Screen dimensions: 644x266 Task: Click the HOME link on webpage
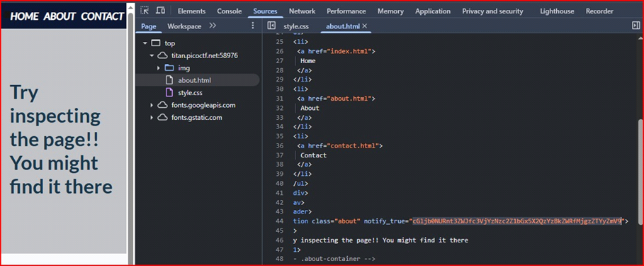24,16
